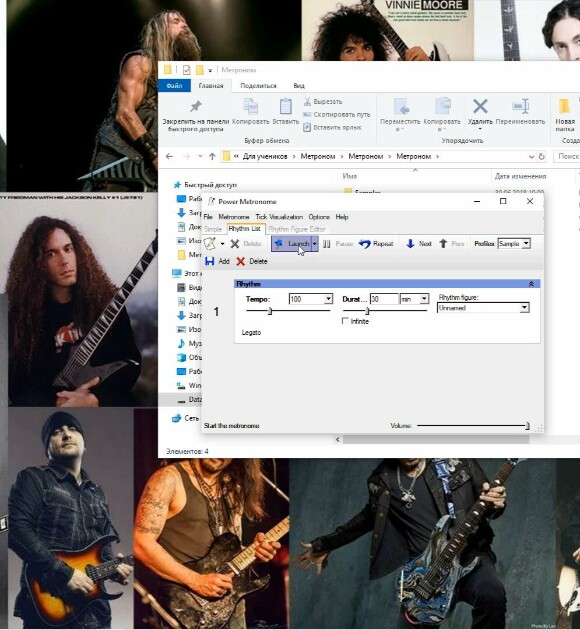Viewport: 580px width, 630px height.
Task: Click the Explorer up-level arrow
Action: click(x=212, y=156)
